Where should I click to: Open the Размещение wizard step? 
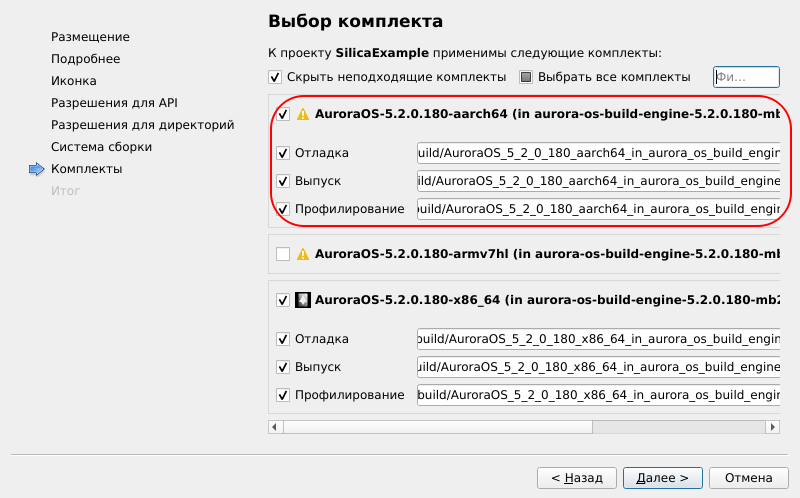click(x=90, y=37)
